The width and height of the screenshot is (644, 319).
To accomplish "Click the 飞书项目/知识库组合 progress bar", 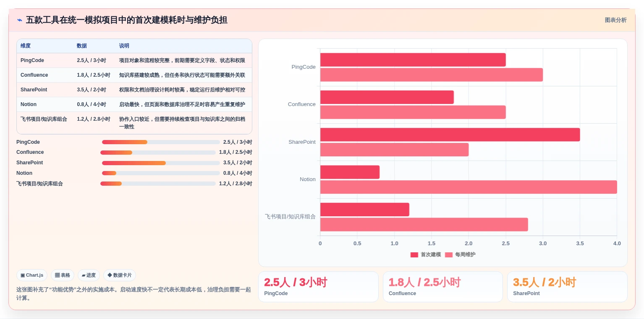I will coord(158,184).
